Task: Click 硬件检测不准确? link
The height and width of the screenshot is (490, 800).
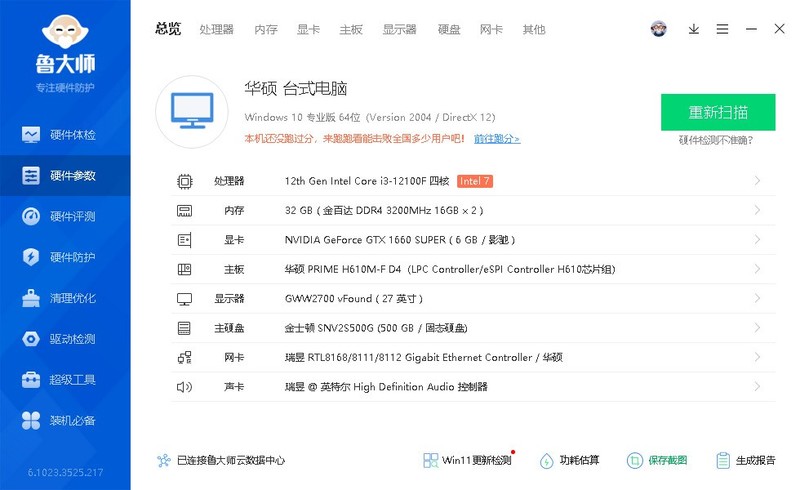Action: [x=715, y=140]
